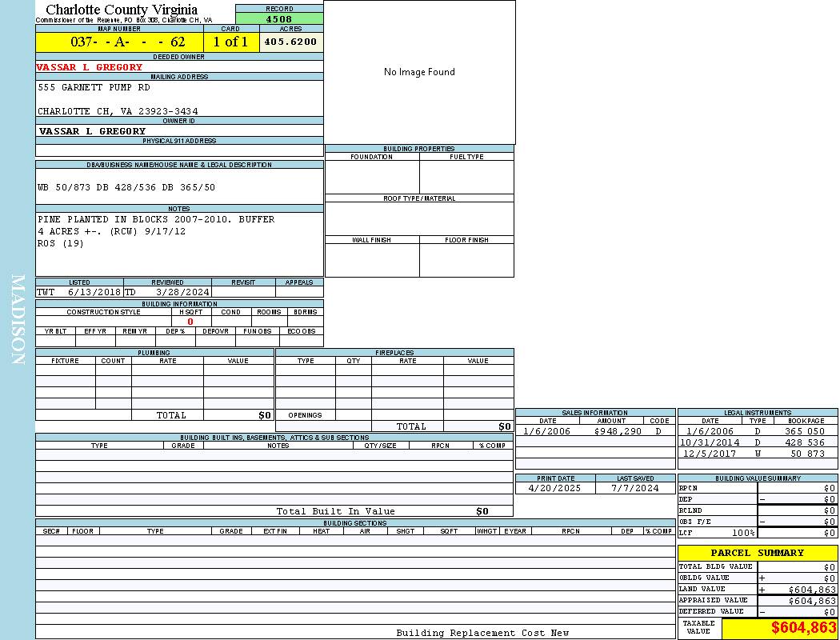Viewport: 840px width, 640px height.
Task: Click the MADISON sidebar label
Action: coord(18,320)
